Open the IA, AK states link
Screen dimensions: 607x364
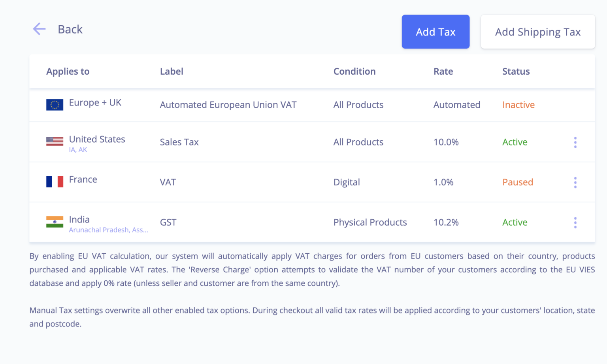tap(77, 150)
